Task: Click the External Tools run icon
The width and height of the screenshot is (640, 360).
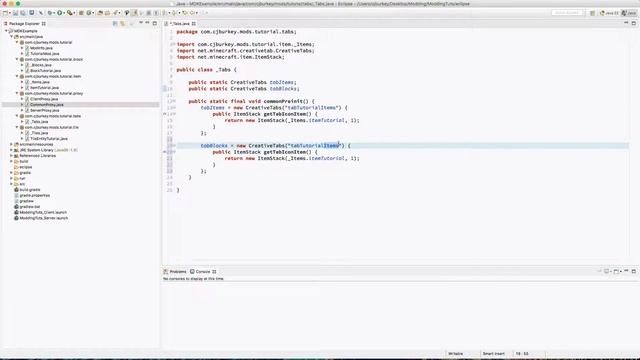Action: 70,13
